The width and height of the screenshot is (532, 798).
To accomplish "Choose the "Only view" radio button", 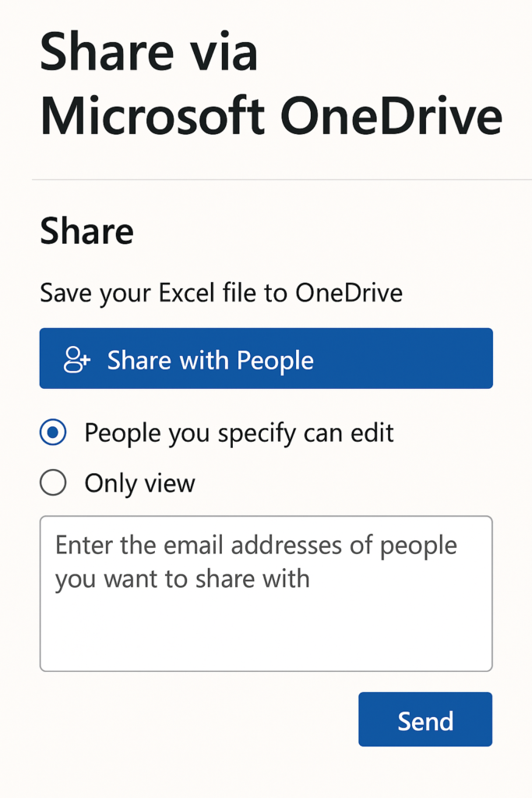I will (x=53, y=483).
